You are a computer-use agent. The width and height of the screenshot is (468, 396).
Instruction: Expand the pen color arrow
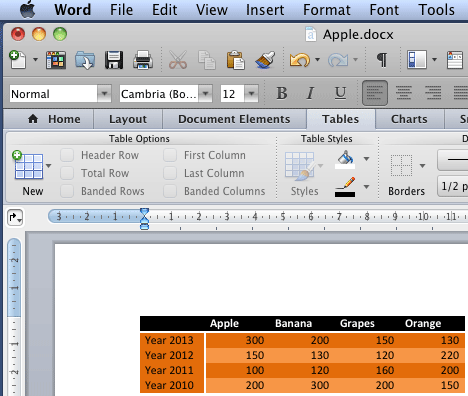(x=366, y=187)
